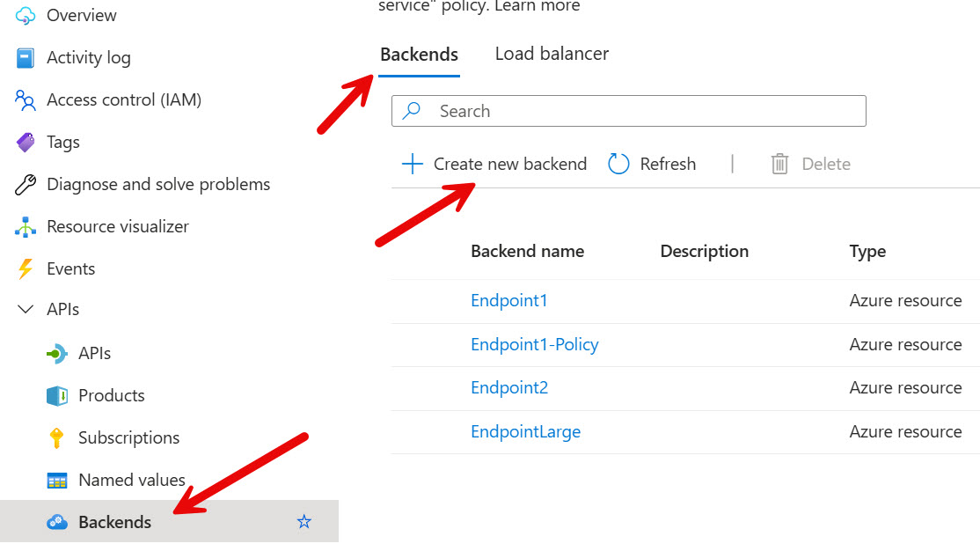Select the Backends tab
The height and width of the screenshot is (551, 980).
point(419,55)
